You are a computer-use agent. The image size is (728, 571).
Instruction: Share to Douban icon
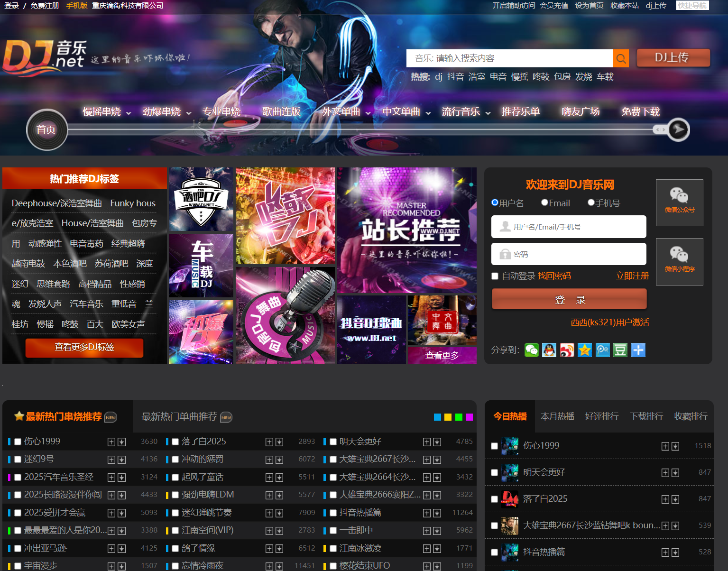[620, 350]
